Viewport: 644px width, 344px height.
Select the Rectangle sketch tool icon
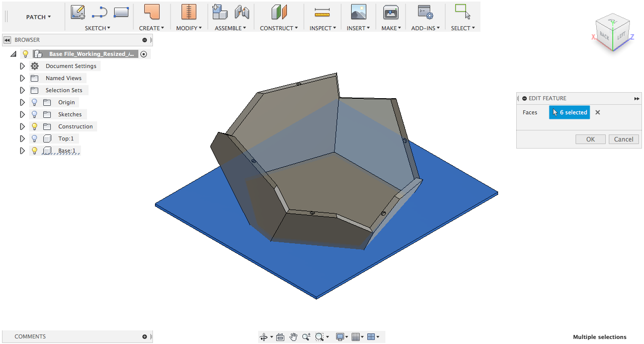(x=121, y=12)
